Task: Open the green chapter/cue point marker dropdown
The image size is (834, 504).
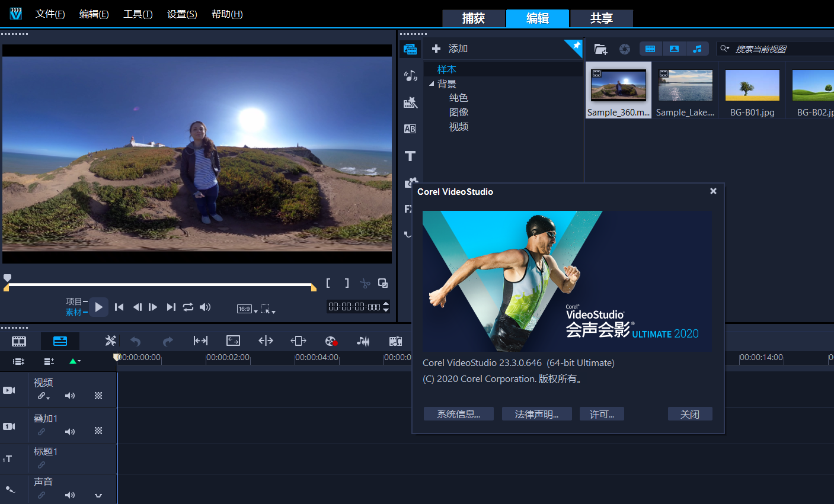Action: click(75, 361)
